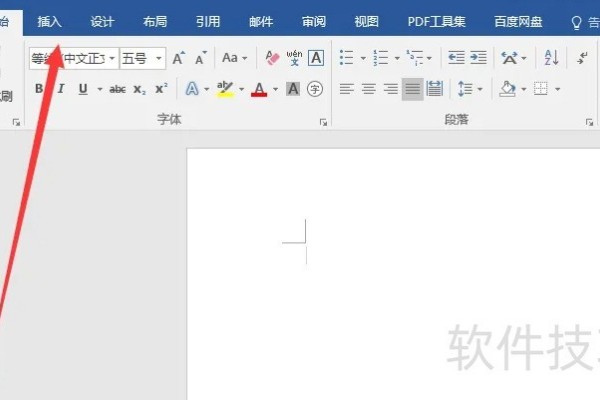Viewport: 600px width, 400px height.
Task: Apply bullet list
Action: tap(346, 58)
